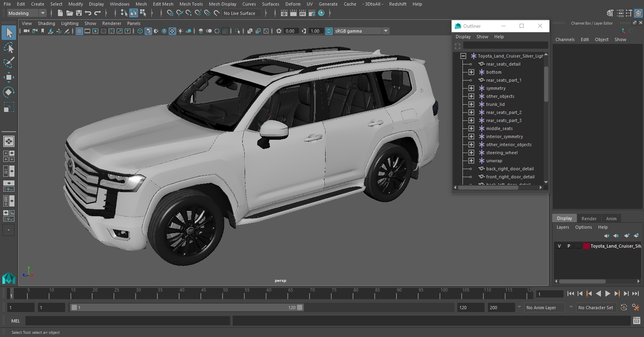
Task: Click the MEL script language button
Action: (x=16, y=321)
